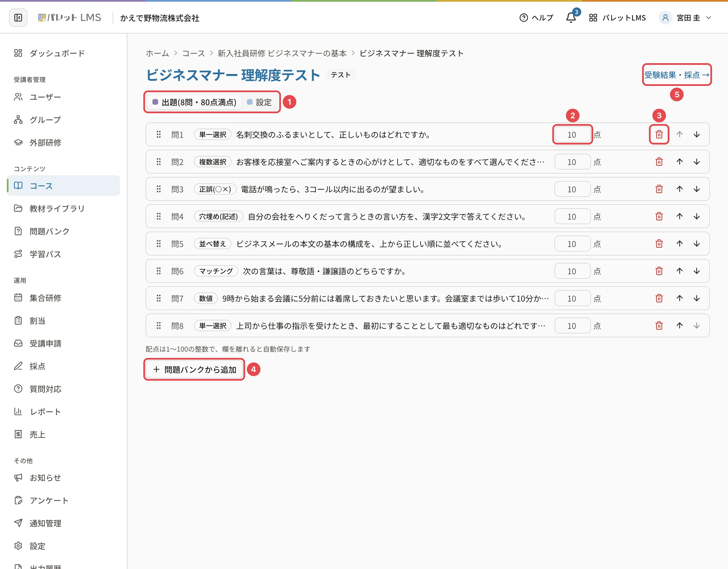
Task: Switch to the 設定 tab
Action: tap(259, 102)
